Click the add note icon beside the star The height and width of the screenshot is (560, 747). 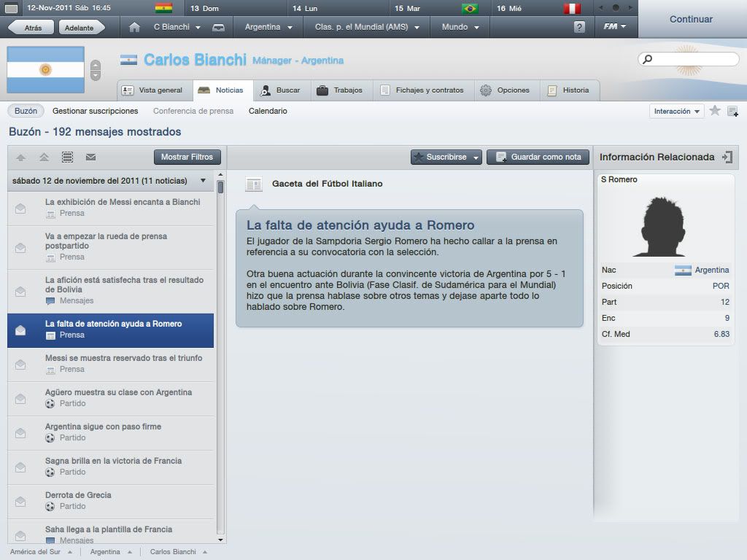(x=732, y=112)
